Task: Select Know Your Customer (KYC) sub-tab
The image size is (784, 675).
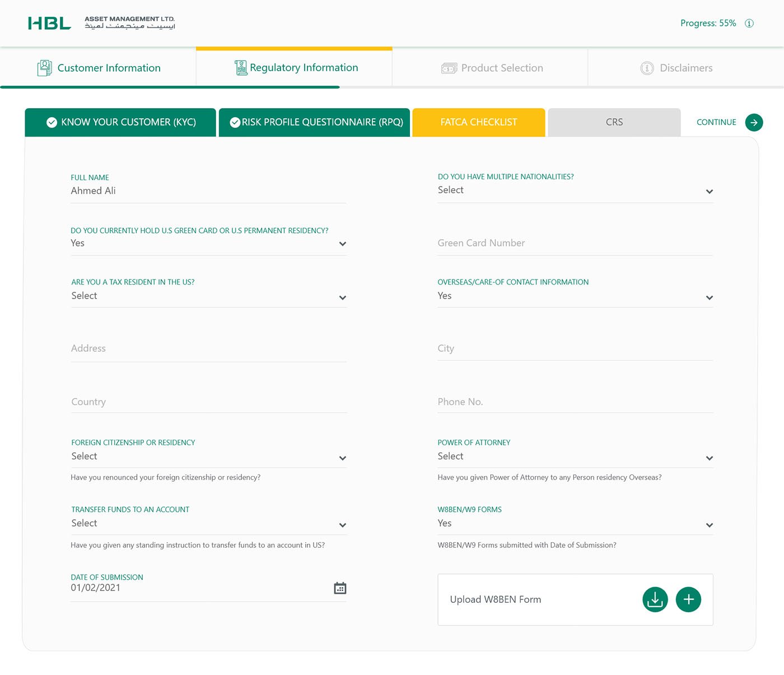Action: tap(120, 122)
